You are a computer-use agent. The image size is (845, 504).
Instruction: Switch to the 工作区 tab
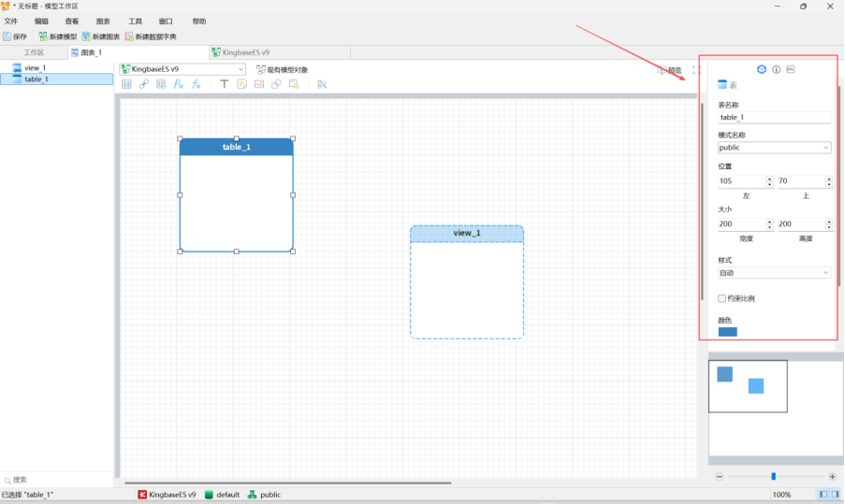coord(34,52)
